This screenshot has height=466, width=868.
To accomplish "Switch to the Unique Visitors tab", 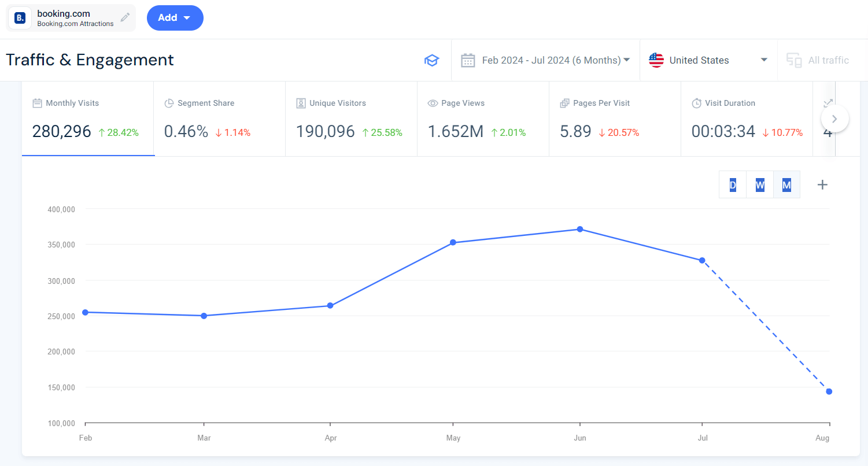I will tap(351, 119).
